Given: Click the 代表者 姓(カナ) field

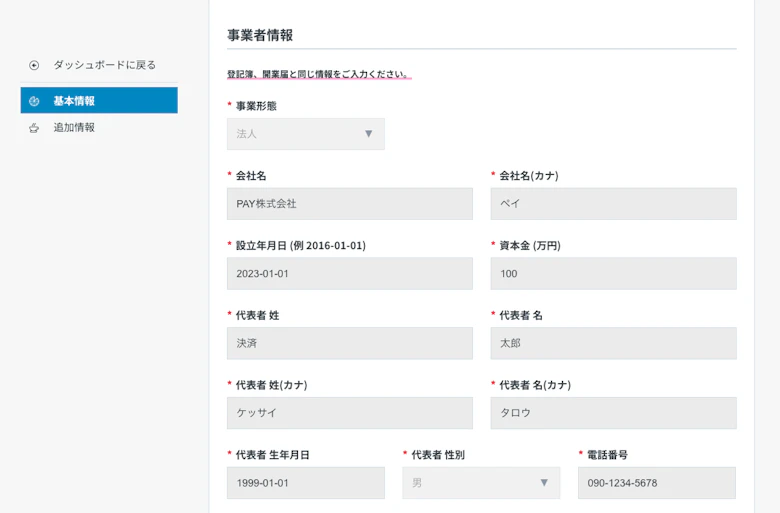Looking at the screenshot, I should pyautogui.click(x=349, y=413).
